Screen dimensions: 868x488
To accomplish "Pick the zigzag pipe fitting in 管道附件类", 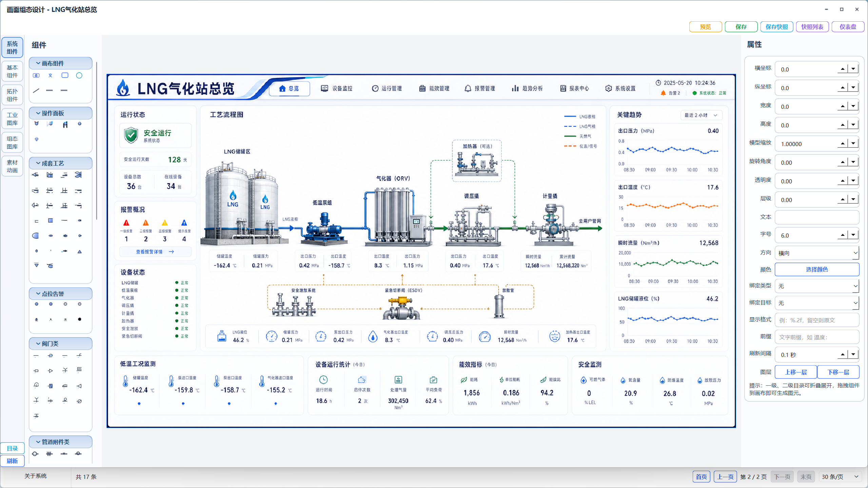I will [50, 454].
